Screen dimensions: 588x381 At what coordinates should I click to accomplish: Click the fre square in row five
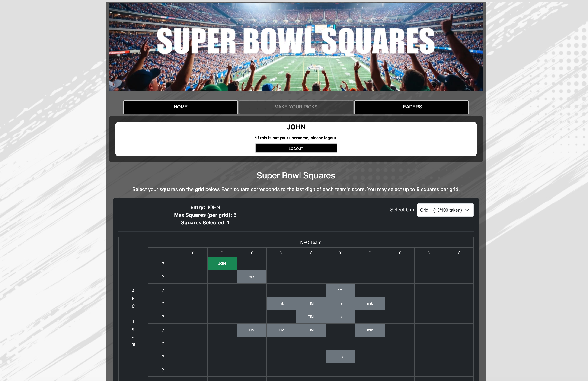coord(340,317)
